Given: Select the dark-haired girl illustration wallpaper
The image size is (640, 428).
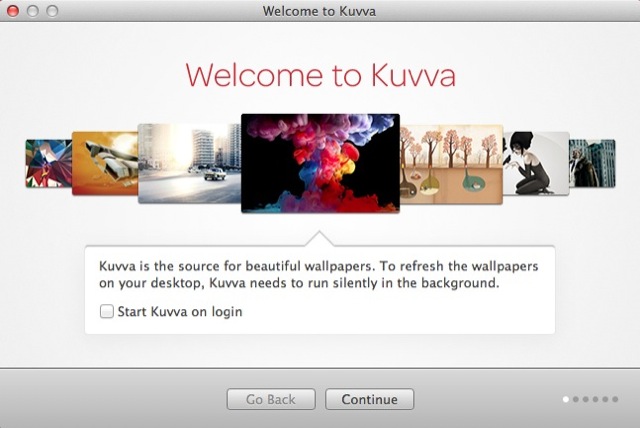Looking at the screenshot, I should click(535, 163).
